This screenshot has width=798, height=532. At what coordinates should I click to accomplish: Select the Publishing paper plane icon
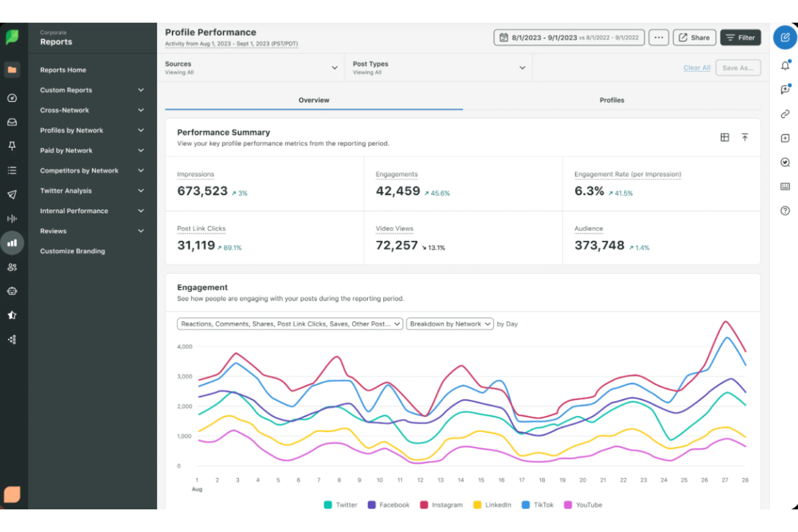coord(12,195)
